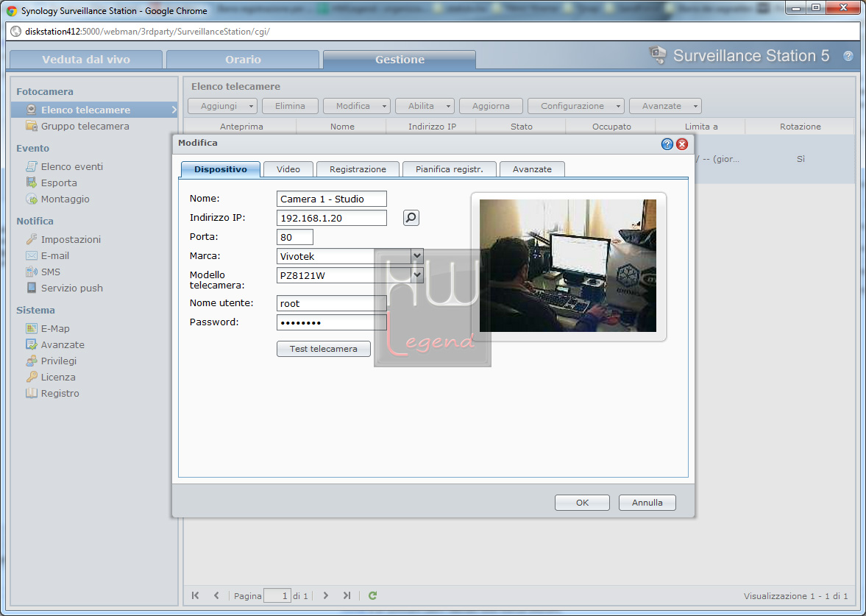
Task: Select Elenco telecamere in sidebar
Action: click(x=94, y=110)
